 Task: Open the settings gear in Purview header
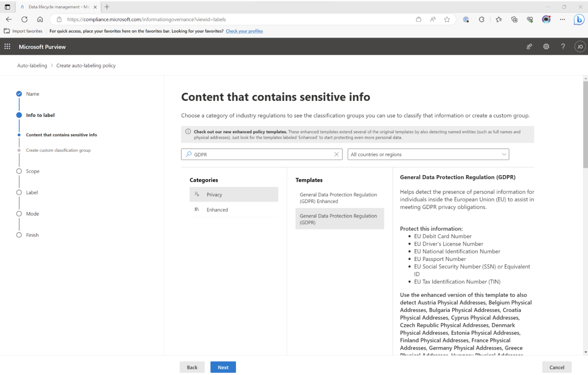pyautogui.click(x=546, y=47)
